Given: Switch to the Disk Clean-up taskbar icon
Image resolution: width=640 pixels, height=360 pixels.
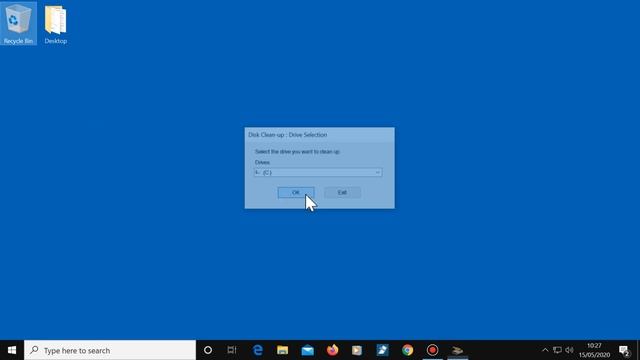Looking at the screenshot, I should 458,350.
